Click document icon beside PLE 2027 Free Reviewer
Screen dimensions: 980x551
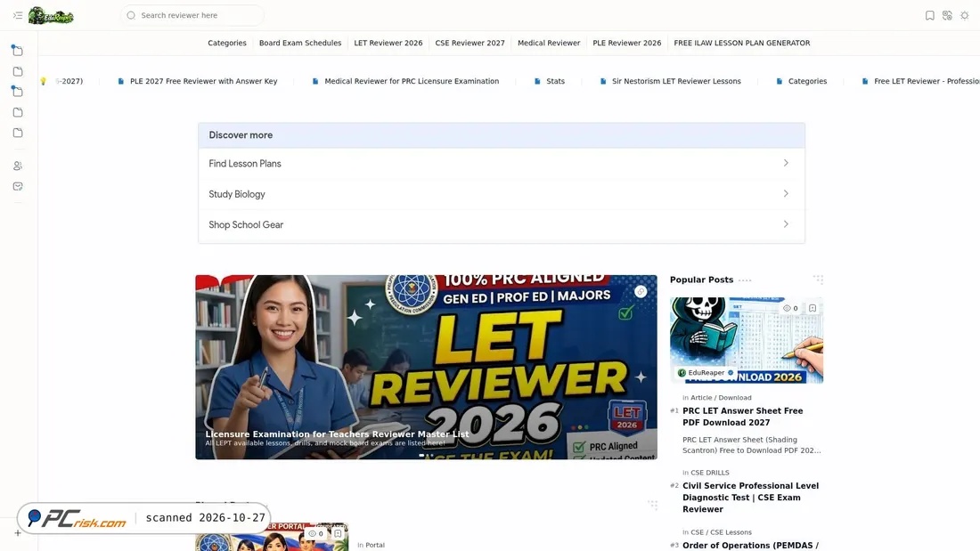(120, 81)
